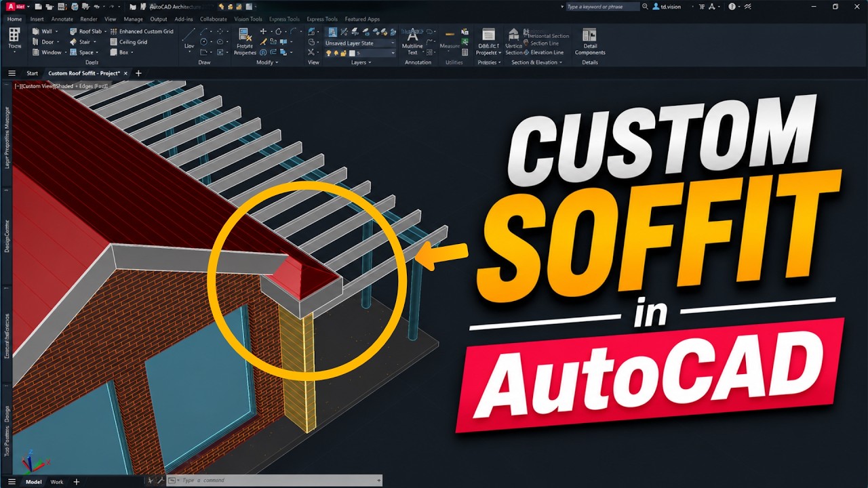This screenshot has width=868, height=488.
Task: Select the Window tool
Action: click(45, 52)
